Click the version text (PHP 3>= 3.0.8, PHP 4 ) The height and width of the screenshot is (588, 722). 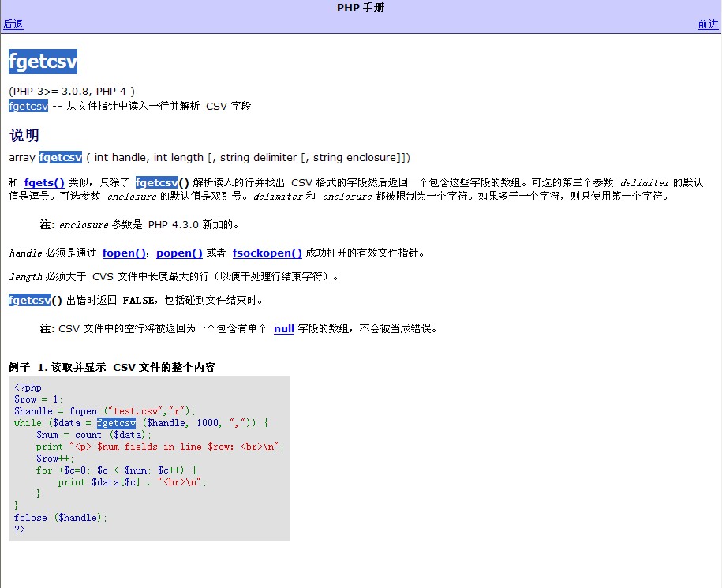(72, 92)
